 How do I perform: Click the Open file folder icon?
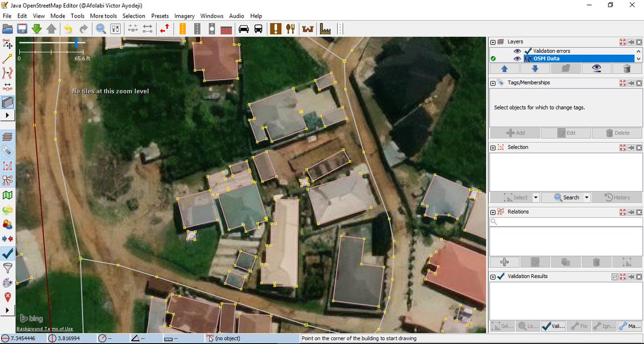(8, 28)
